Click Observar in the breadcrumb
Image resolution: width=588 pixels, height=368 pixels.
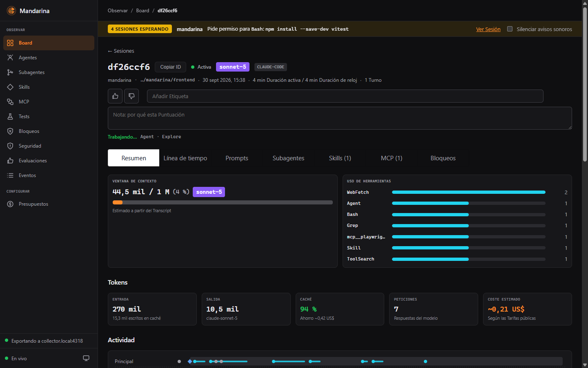[x=118, y=11]
